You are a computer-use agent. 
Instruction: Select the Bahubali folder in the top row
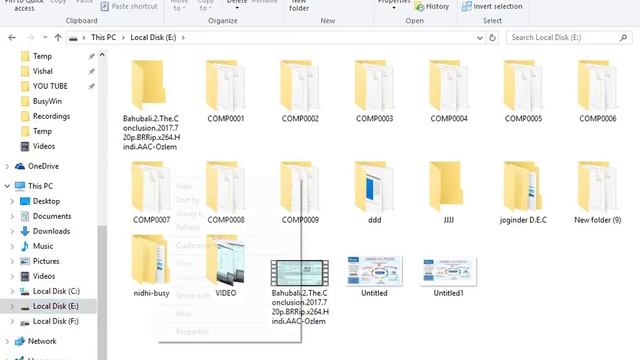(149, 85)
